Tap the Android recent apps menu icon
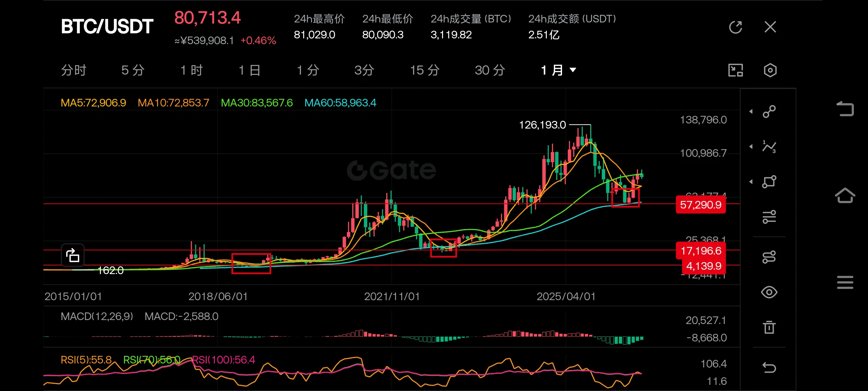 pyautogui.click(x=845, y=282)
